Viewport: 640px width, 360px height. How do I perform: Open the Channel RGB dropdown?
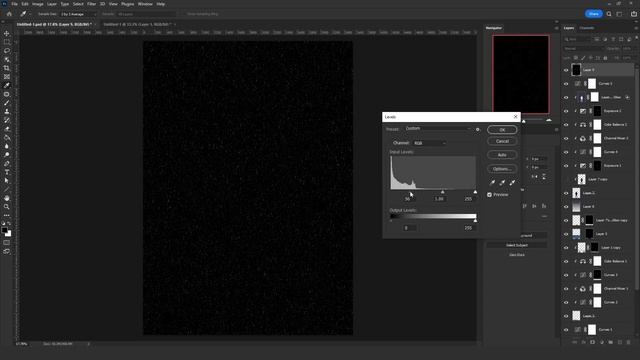coord(429,143)
